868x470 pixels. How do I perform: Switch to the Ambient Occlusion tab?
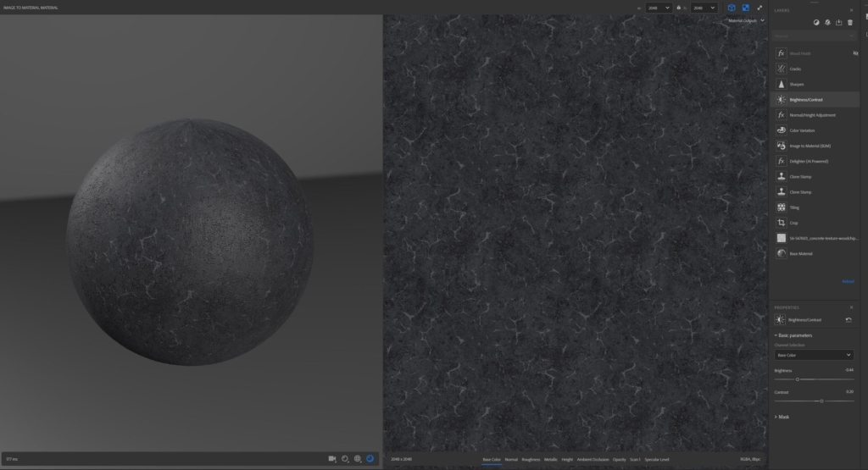pos(593,460)
